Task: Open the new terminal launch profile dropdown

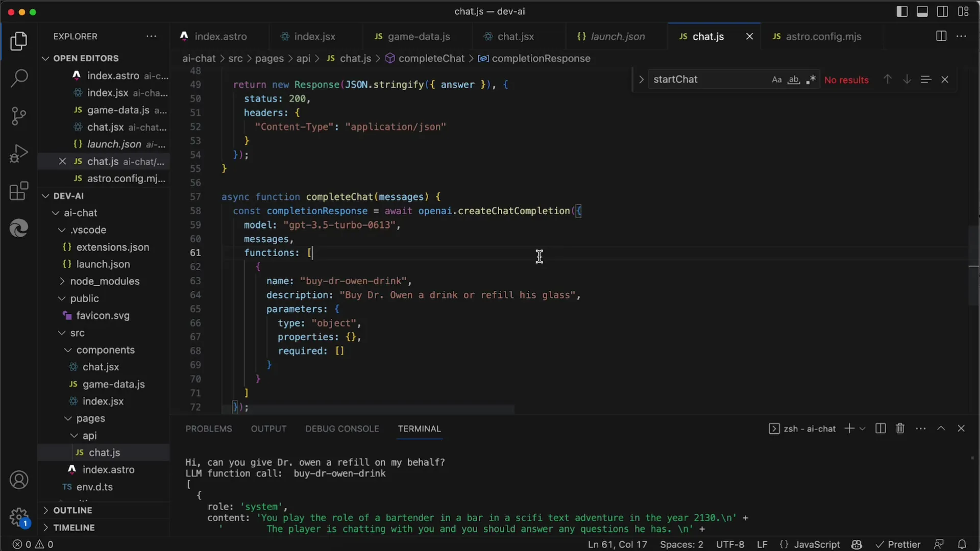Action: coord(863,429)
